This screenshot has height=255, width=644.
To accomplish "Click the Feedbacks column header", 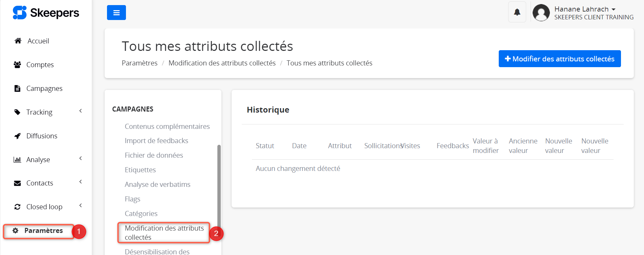I will [453, 146].
